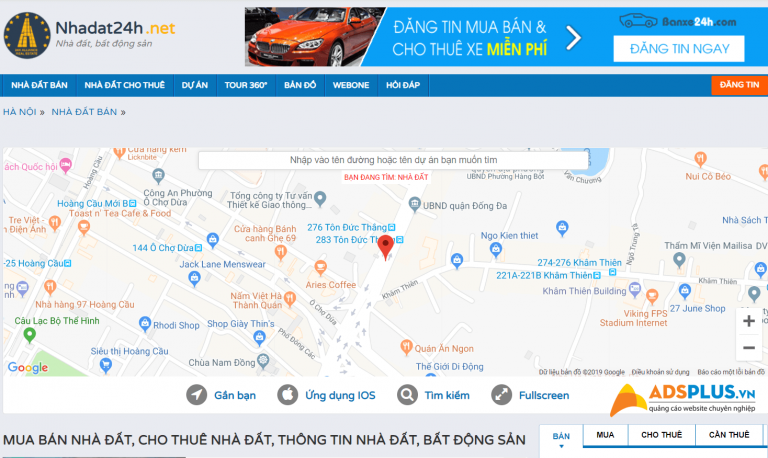Screen dimensions: 768x458
Task: Click the street name search field
Action: coord(393,160)
